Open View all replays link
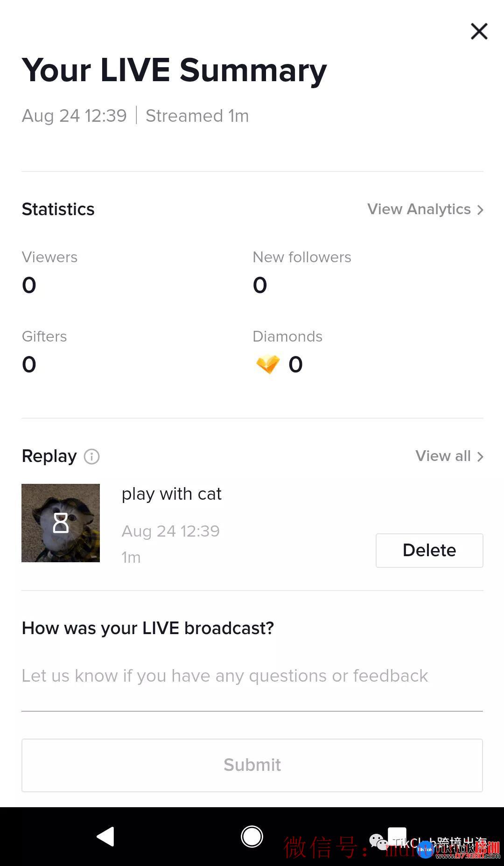 tap(449, 456)
